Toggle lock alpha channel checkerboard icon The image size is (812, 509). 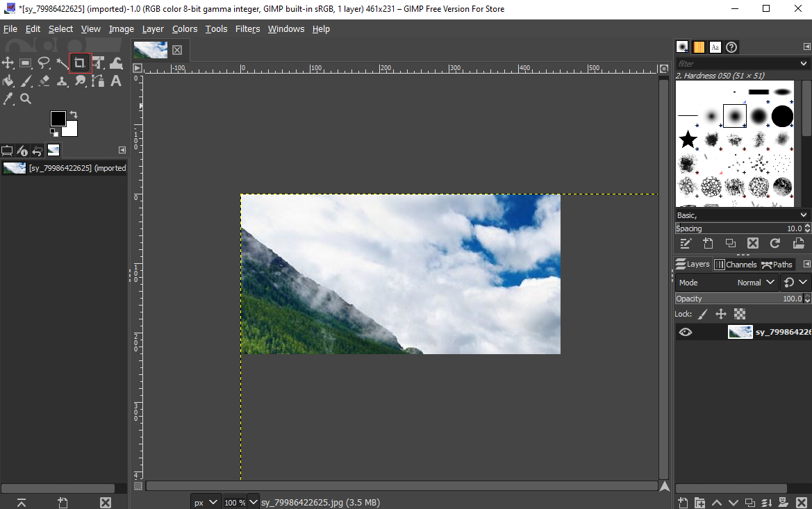pos(740,314)
